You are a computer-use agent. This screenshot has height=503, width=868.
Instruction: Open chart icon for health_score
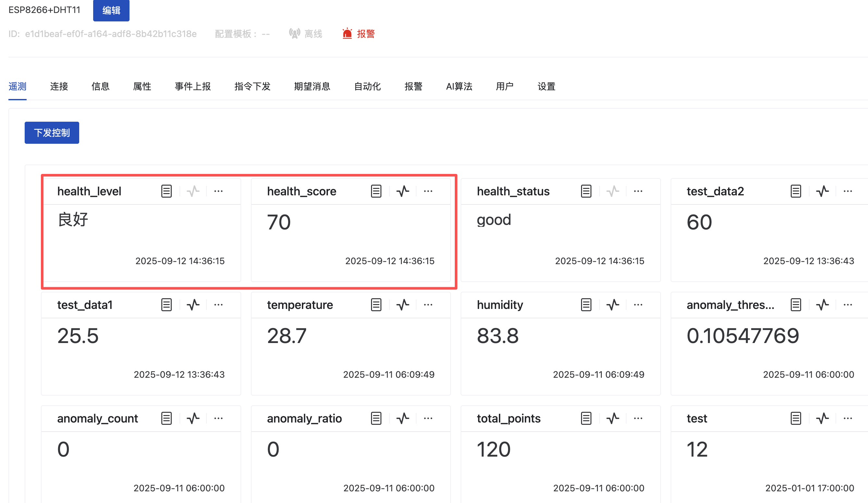(403, 191)
